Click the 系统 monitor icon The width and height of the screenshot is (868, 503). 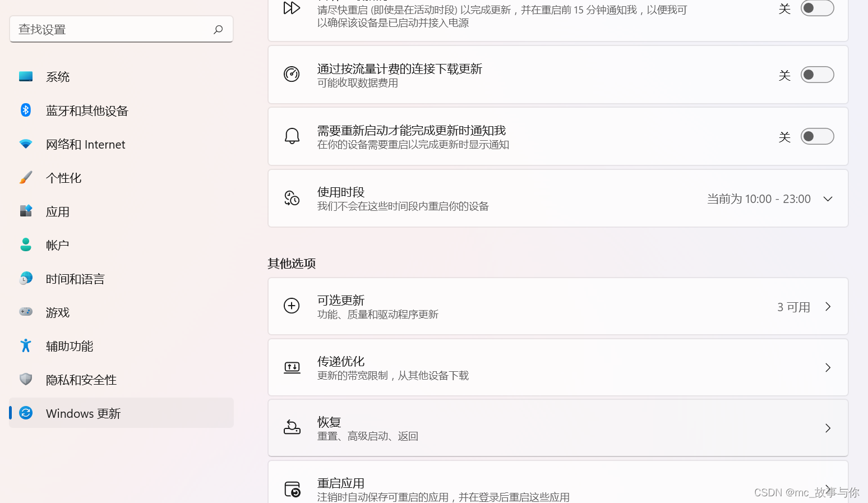26,76
